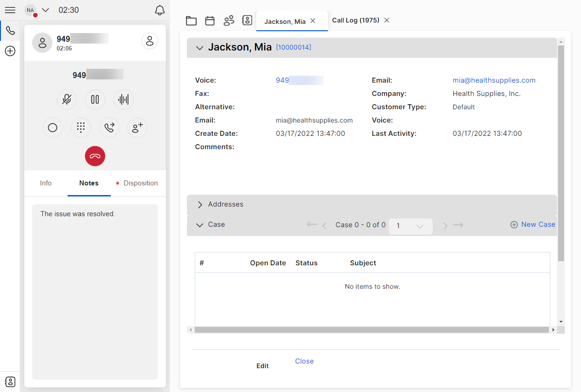Image resolution: width=581 pixels, height=392 pixels.
Task: Open the calendar icon in CRM toolbar
Action: click(x=210, y=21)
